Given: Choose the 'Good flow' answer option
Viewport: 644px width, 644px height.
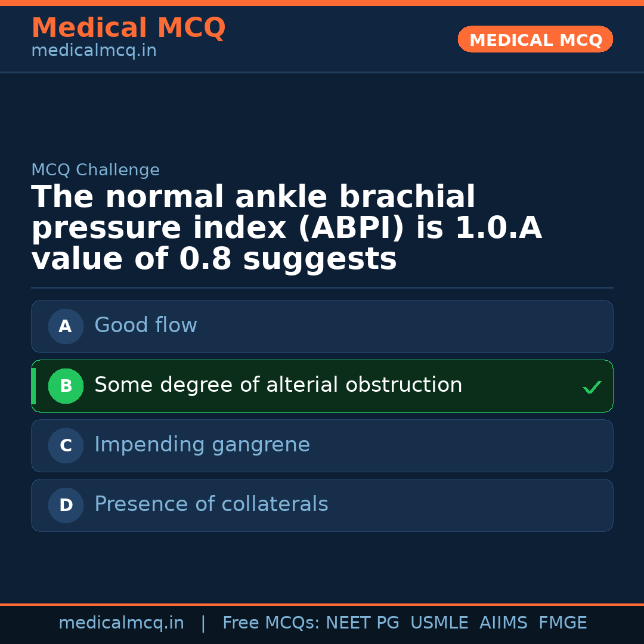Looking at the screenshot, I should [x=322, y=326].
